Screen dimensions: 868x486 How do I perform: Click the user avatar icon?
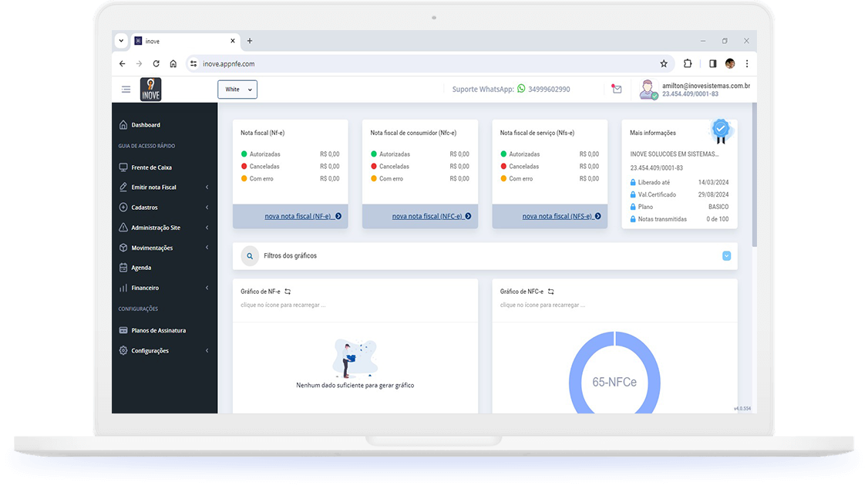(648, 89)
